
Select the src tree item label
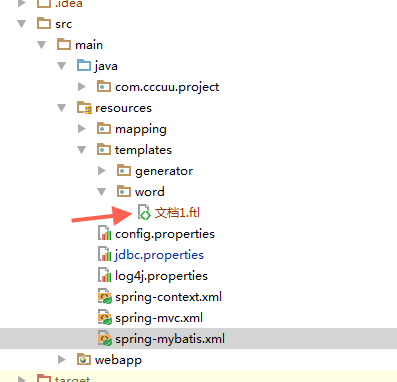click(63, 24)
